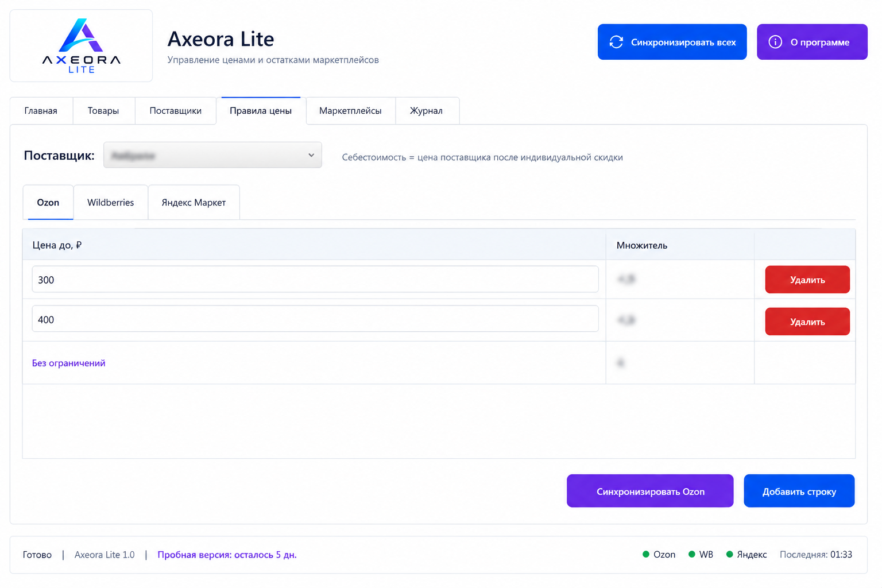Open О программе dialog
This screenshot has height=588, width=882.
tap(812, 42)
